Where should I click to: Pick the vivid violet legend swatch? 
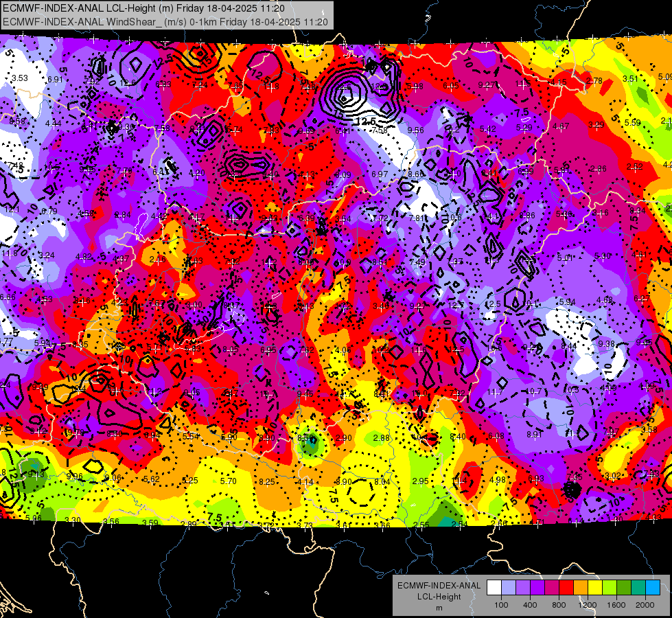click(537, 588)
